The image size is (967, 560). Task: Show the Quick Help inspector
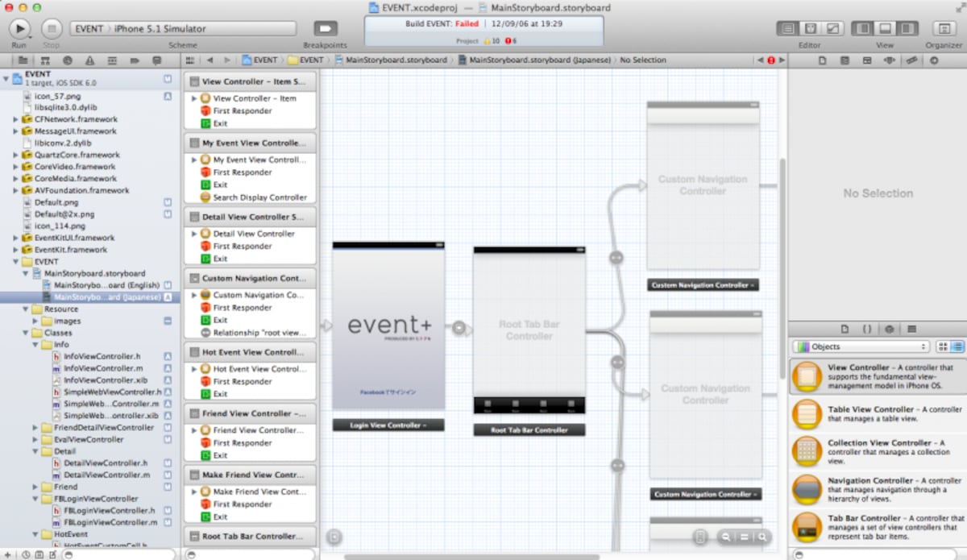845,60
